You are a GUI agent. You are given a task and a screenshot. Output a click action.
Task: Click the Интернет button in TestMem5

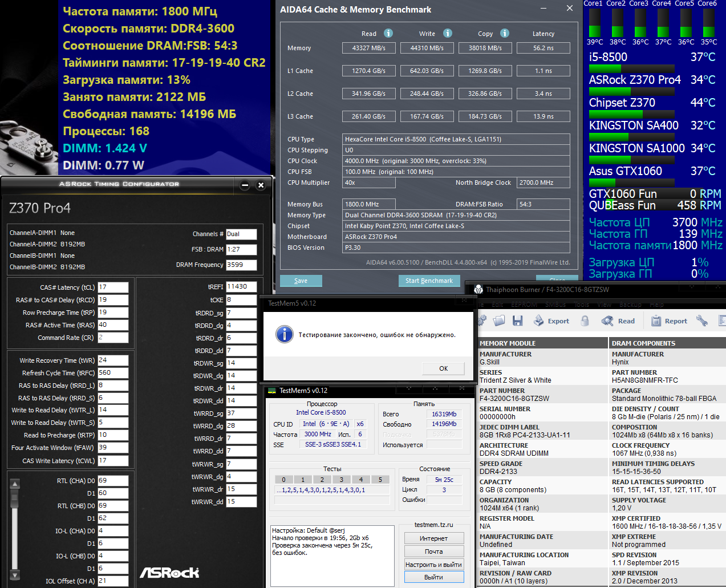(434, 538)
